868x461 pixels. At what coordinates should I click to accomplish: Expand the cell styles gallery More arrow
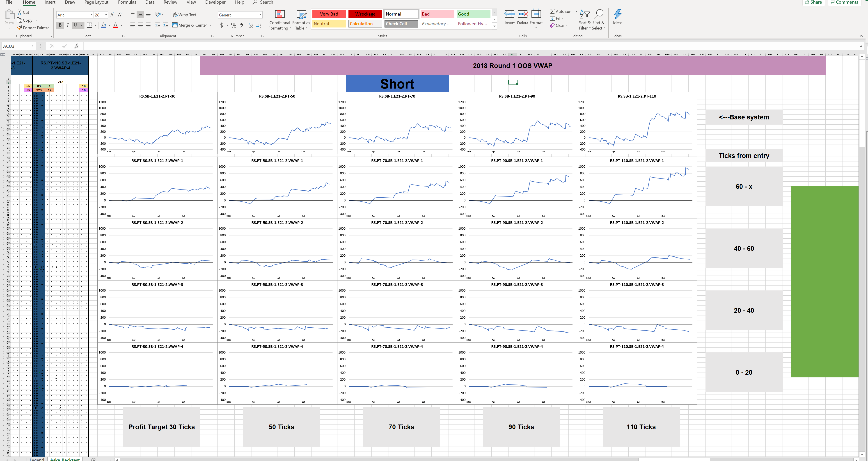click(494, 26)
